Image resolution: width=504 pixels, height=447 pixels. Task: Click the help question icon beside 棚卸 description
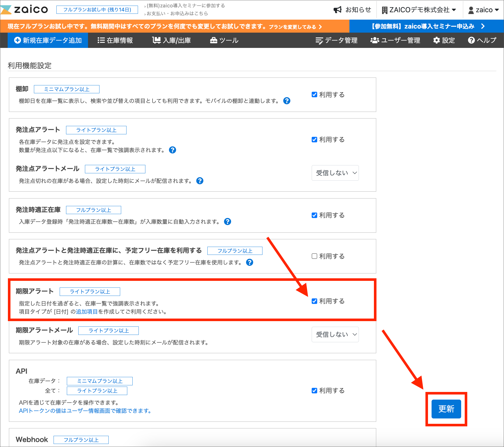point(286,101)
